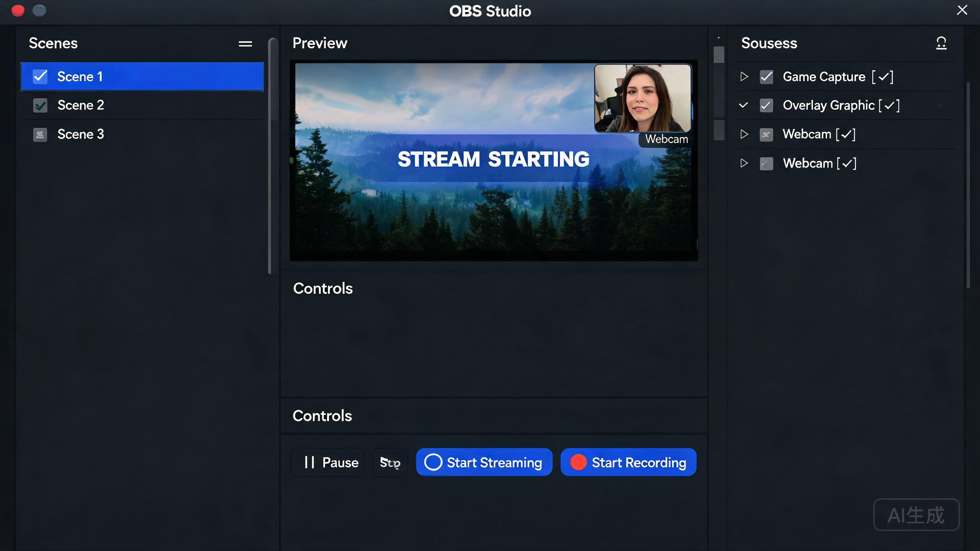Screen dimensions: 980x551
Task: Select the Scene 1 row
Action: pos(142,77)
